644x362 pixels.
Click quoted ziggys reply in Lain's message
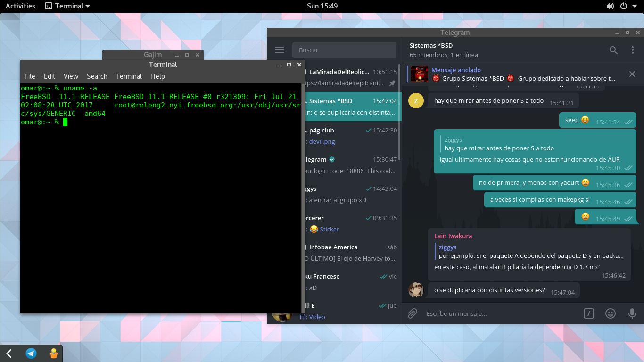coord(529,251)
